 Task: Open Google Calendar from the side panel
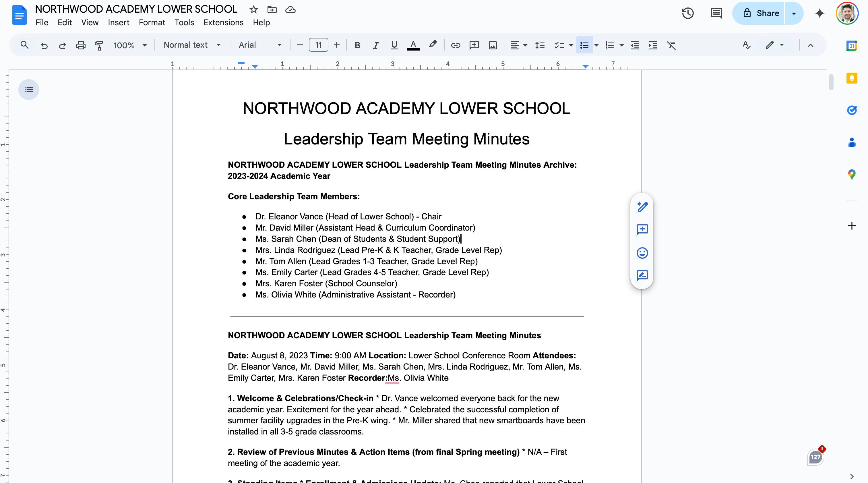pyautogui.click(x=851, y=45)
